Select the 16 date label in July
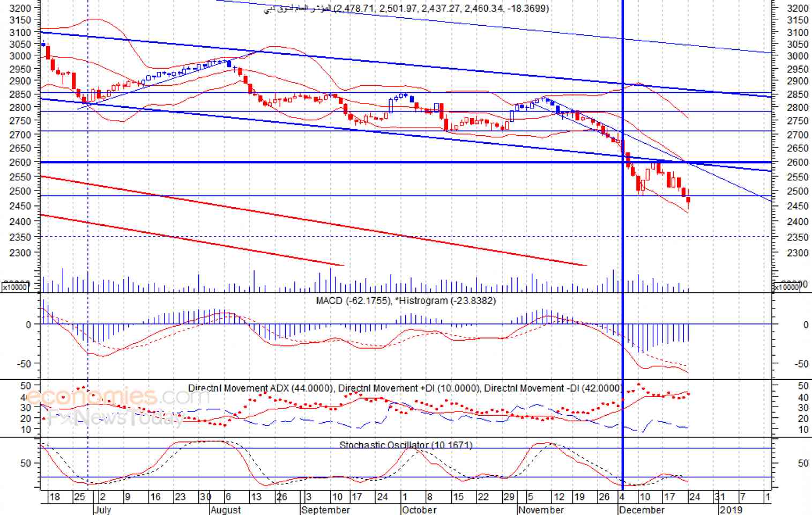 coord(155,497)
